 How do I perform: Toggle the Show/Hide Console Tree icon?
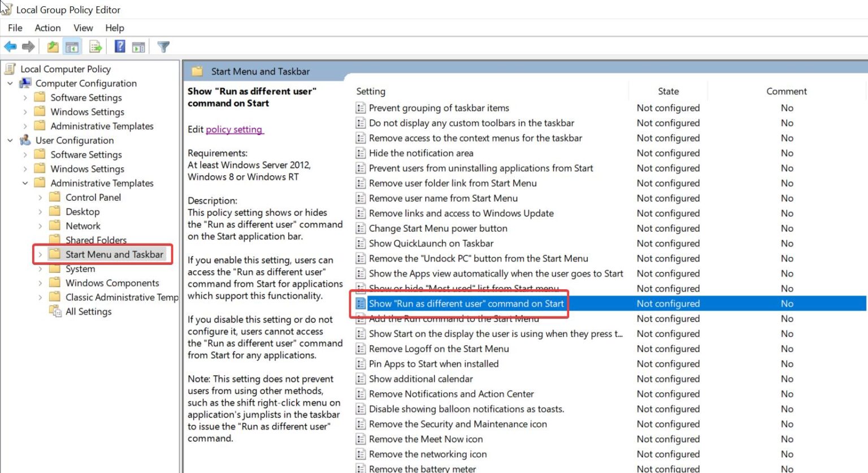[72, 46]
